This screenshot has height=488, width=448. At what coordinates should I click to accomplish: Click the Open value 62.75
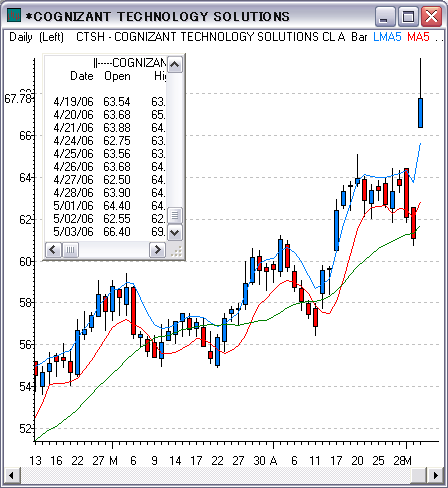(x=117, y=141)
